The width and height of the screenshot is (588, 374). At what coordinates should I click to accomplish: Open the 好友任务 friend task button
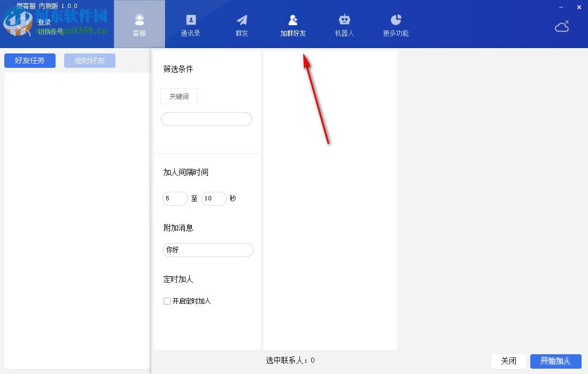[30, 60]
